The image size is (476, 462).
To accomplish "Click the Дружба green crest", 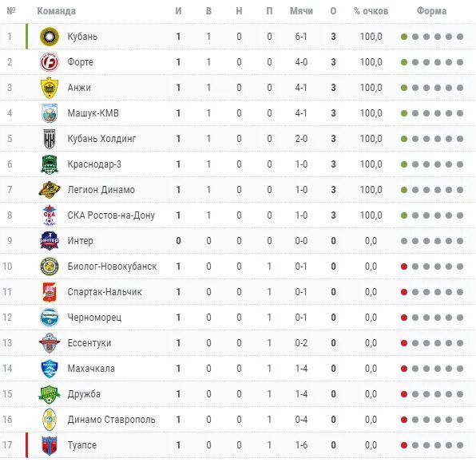I will (x=50, y=394).
